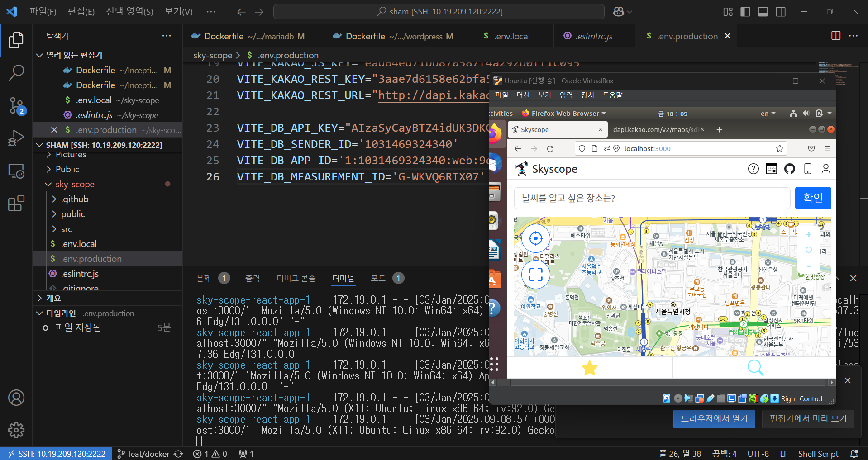
Task: Open Source Control view with badge 2
Action: (16, 105)
